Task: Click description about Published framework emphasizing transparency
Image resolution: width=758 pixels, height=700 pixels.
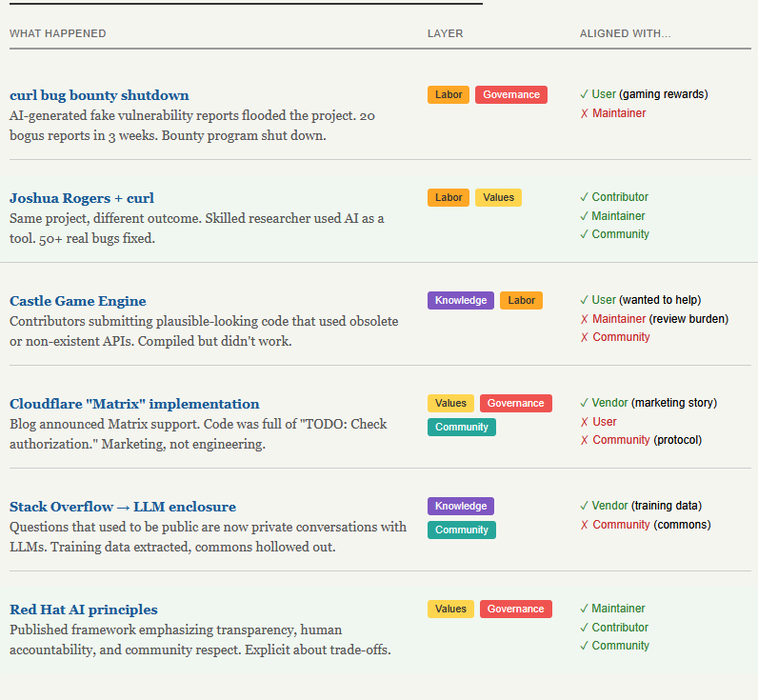Action: (200, 640)
